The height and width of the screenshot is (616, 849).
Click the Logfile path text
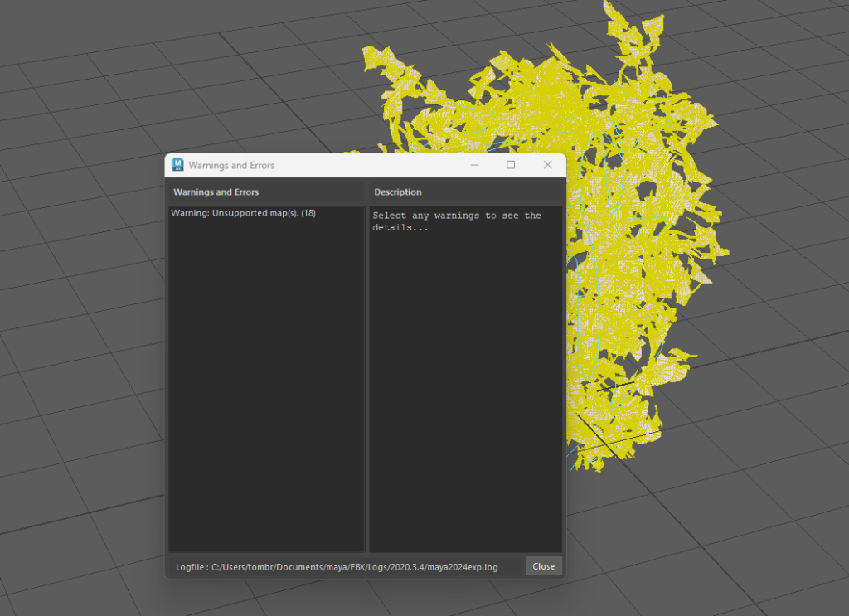[337, 567]
